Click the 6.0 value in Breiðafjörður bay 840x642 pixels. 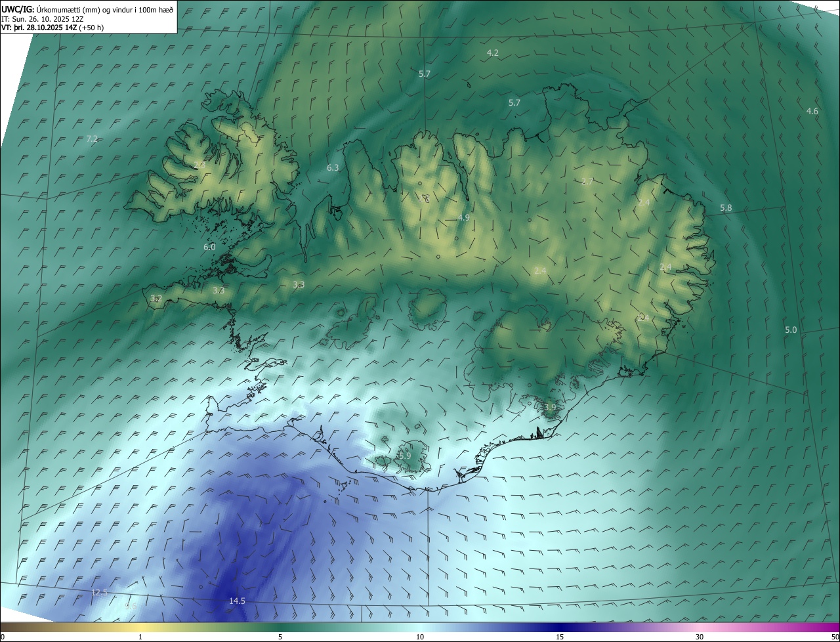pos(209,247)
